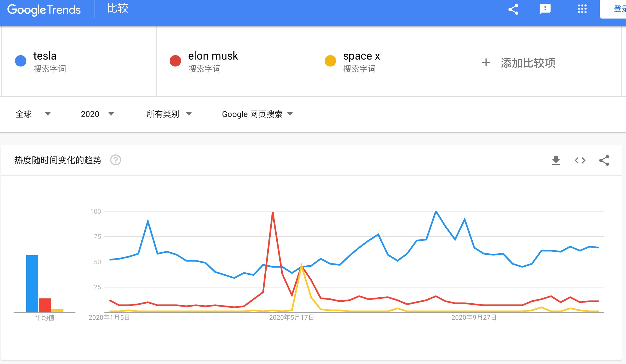Click the share icon in header
The height and width of the screenshot is (364, 626).
click(x=513, y=9)
